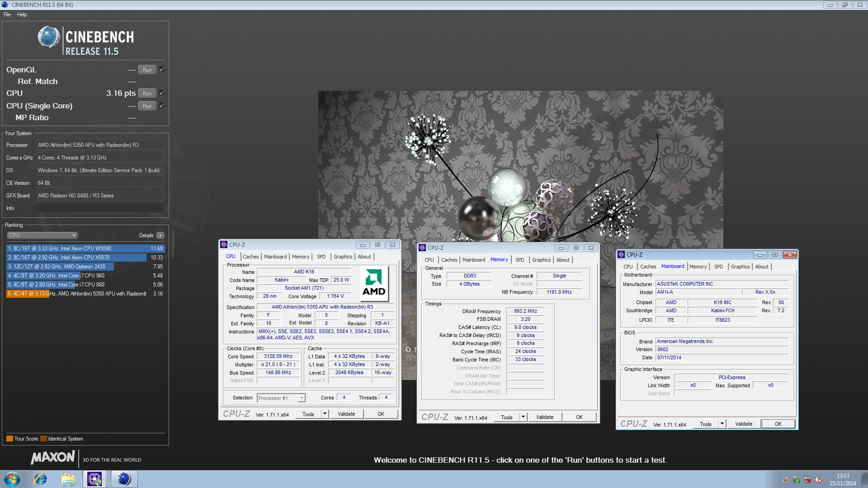Click the muted volume tray icon
This screenshot has width=868, height=488.
click(x=819, y=480)
